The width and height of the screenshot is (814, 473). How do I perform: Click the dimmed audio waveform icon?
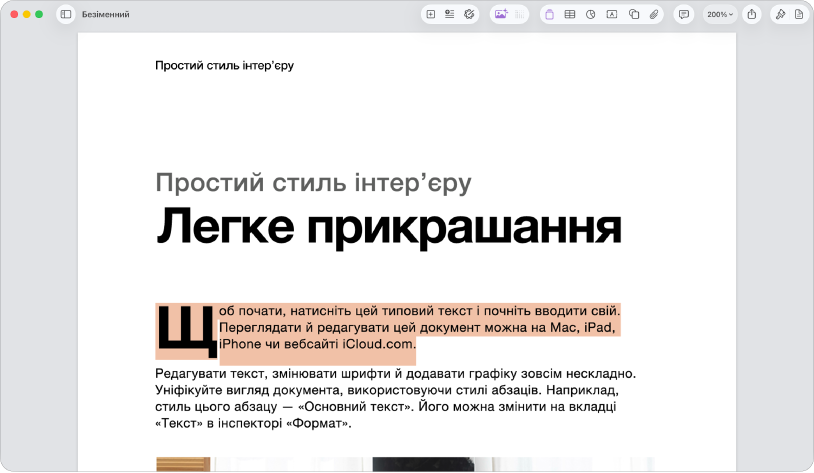coord(520,15)
